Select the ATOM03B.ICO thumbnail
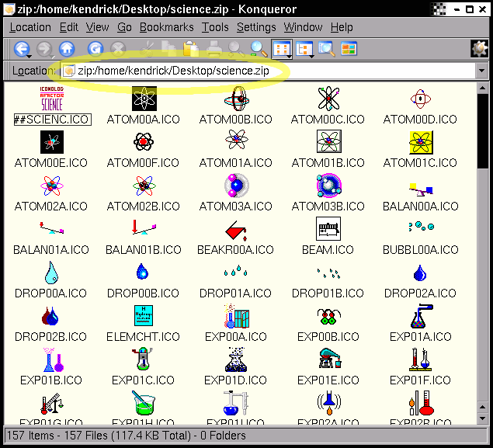Image resolution: width=493 pixels, height=448 pixels. point(328,186)
